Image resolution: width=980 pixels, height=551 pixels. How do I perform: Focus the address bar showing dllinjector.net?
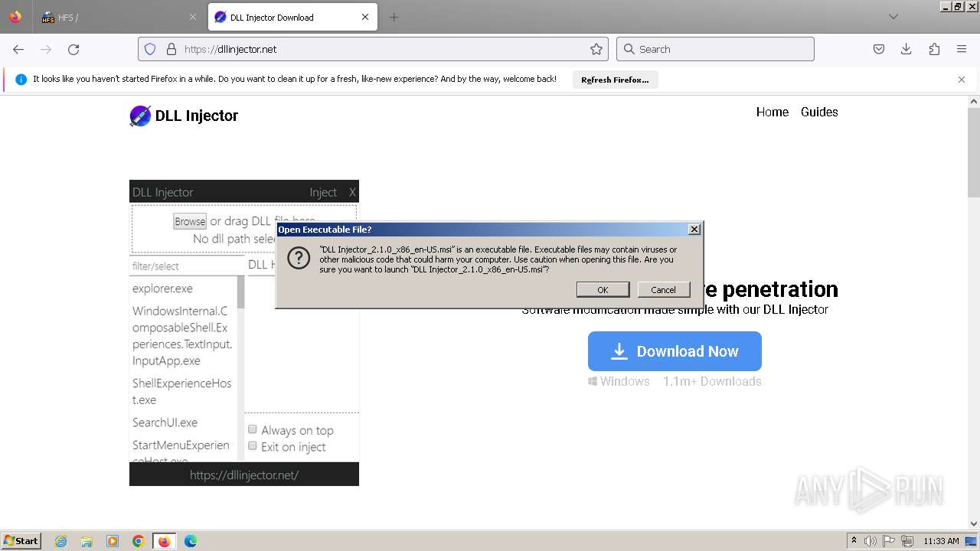click(374, 49)
